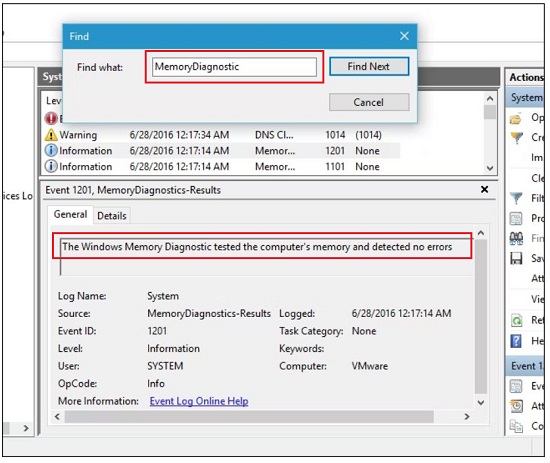Close the Event 1201 preview pane
550x463 pixels.
point(484,189)
